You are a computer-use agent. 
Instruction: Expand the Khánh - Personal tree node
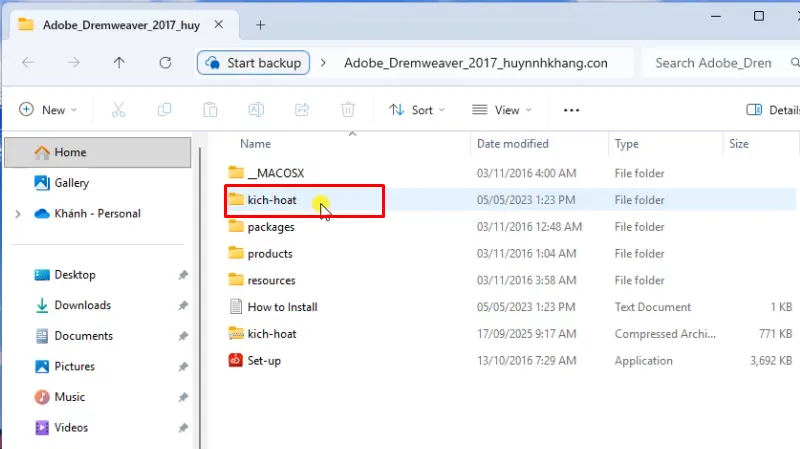(18, 214)
